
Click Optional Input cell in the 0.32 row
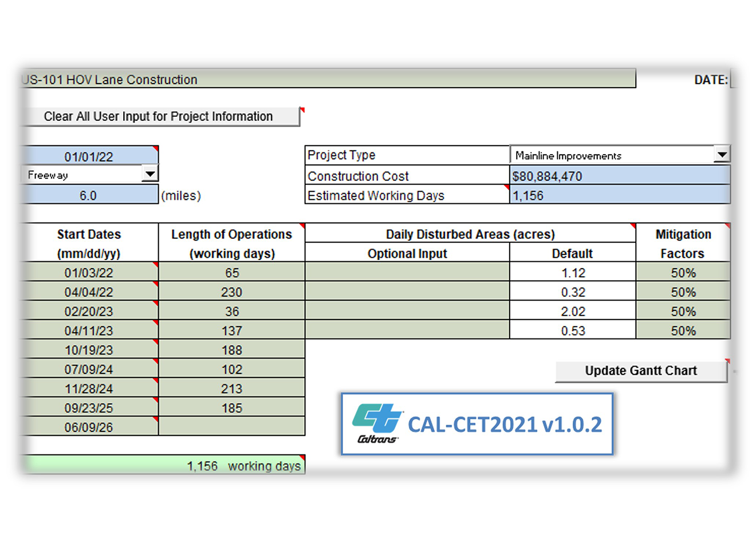(x=407, y=292)
